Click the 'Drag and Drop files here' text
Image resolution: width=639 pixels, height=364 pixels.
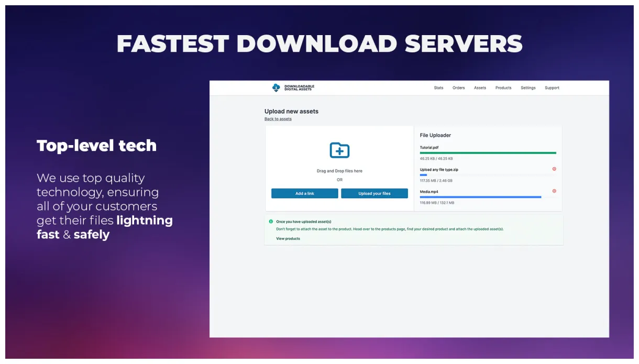(339, 171)
